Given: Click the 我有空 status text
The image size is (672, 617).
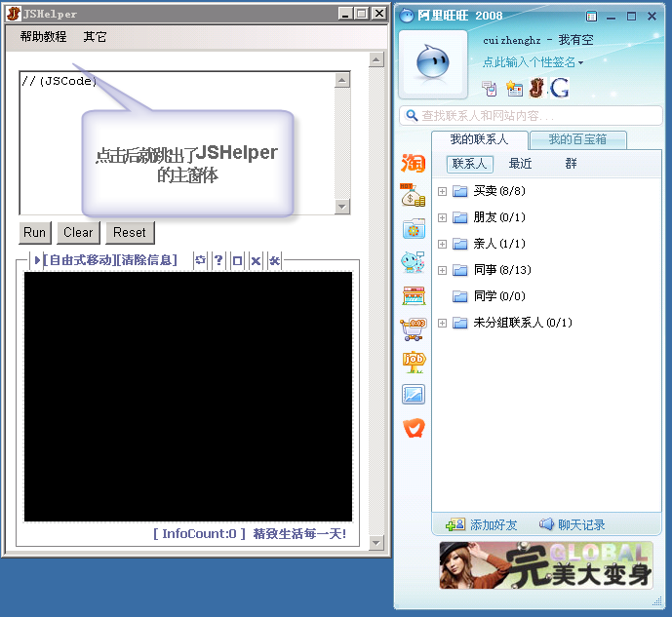Looking at the screenshot, I should point(576,40).
